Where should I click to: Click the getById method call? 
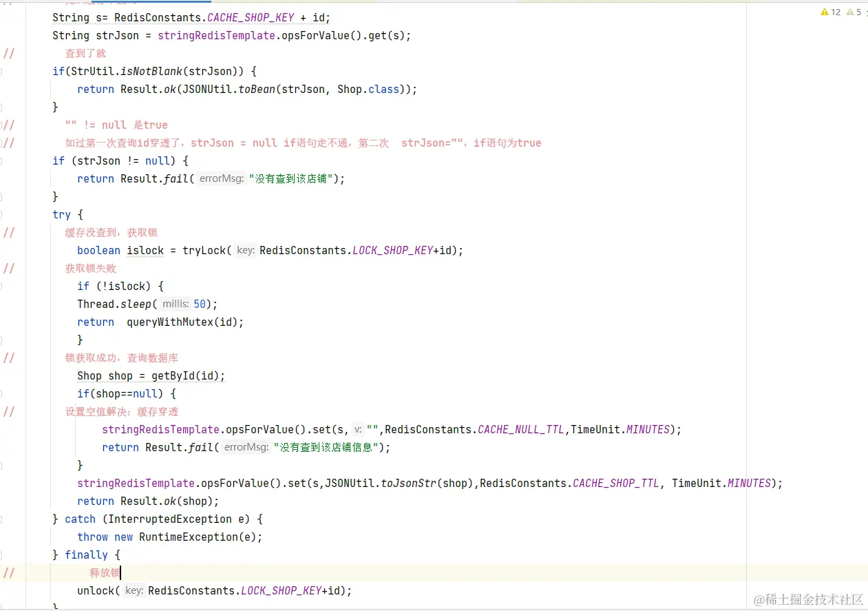click(173, 375)
